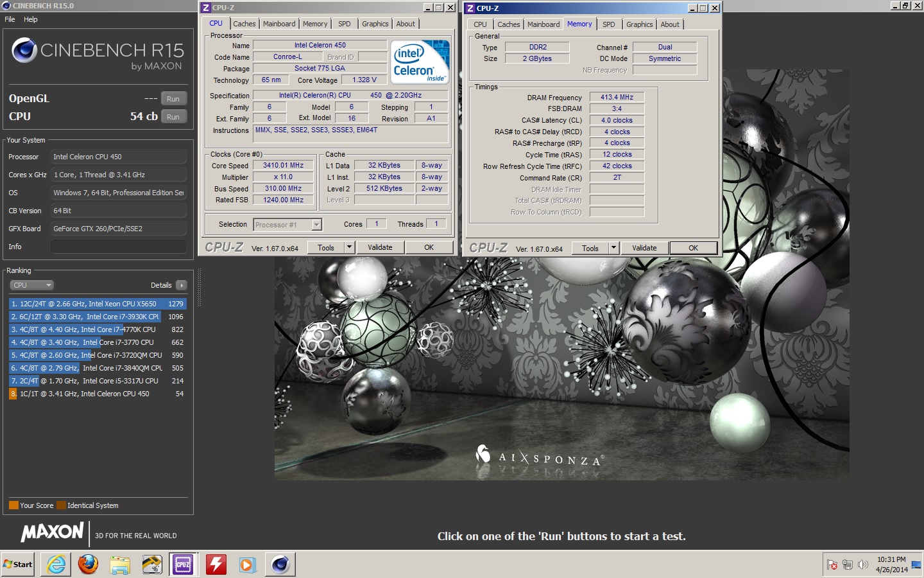Open About tab in left CPU-Z window
This screenshot has width=924, height=578.
(x=406, y=24)
